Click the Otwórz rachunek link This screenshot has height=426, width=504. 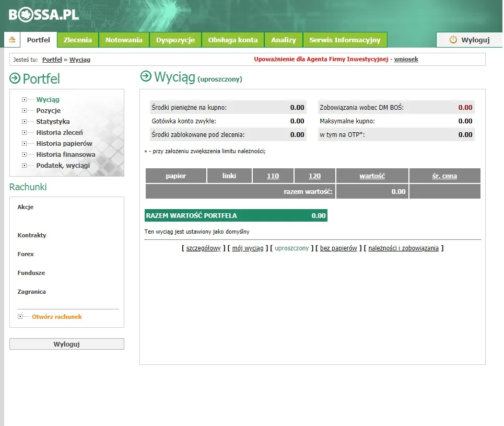point(57,317)
